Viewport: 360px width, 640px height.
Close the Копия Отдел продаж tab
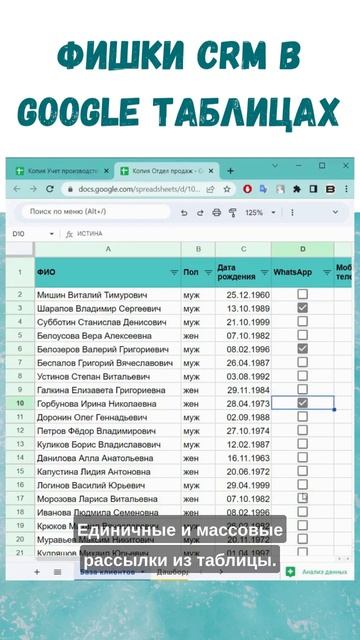pos(211,171)
